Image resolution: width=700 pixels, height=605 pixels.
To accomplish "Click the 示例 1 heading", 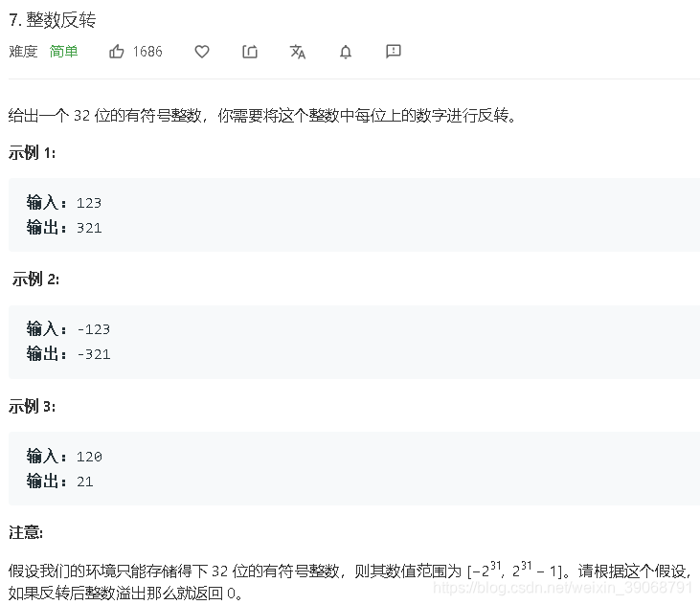I will click(x=33, y=153).
